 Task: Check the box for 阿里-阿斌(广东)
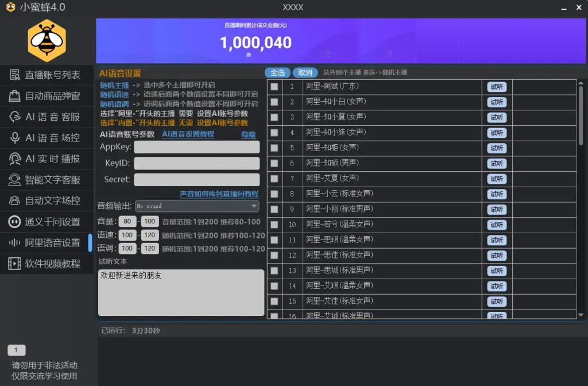click(x=274, y=87)
